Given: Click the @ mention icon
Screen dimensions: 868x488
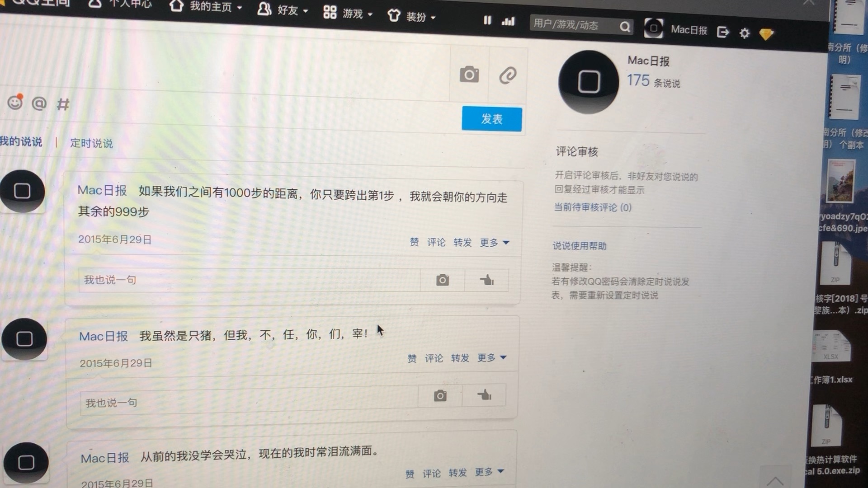Looking at the screenshot, I should (x=39, y=103).
